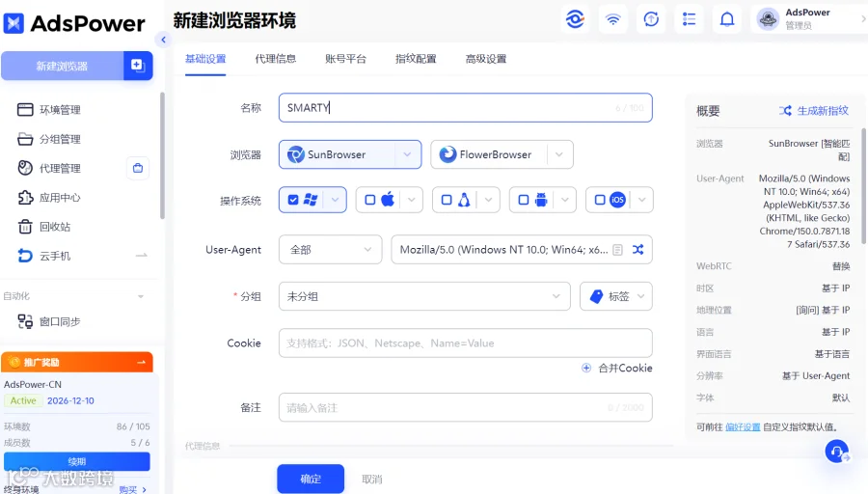The width and height of the screenshot is (868, 494).
Task: Collapse the 自动化 section
Action: [141, 296]
